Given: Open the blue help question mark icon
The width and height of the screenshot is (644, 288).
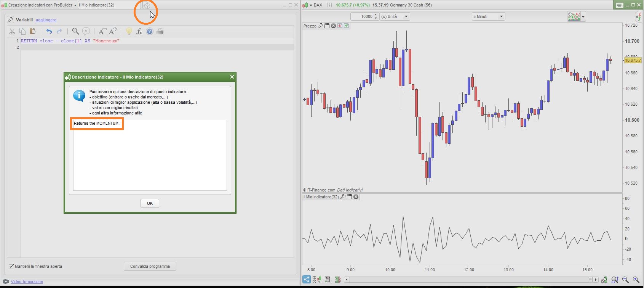Looking at the screenshot, I should pyautogui.click(x=150, y=31).
